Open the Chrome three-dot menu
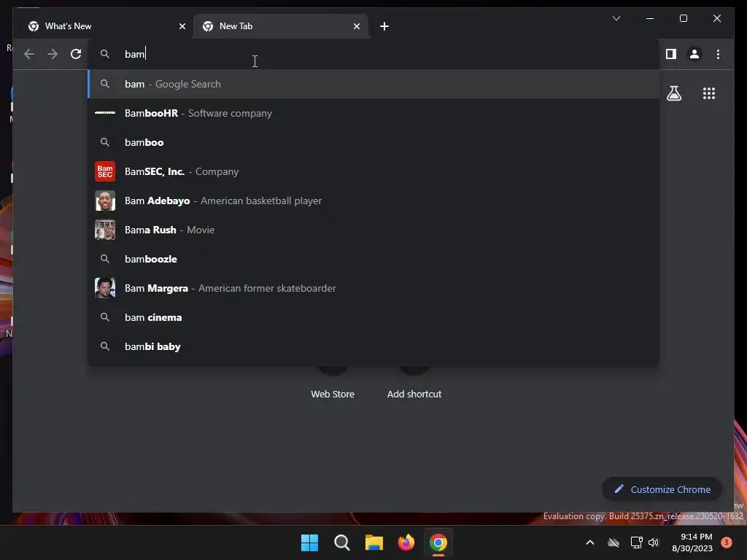747x560 pixels. (718, 54)
